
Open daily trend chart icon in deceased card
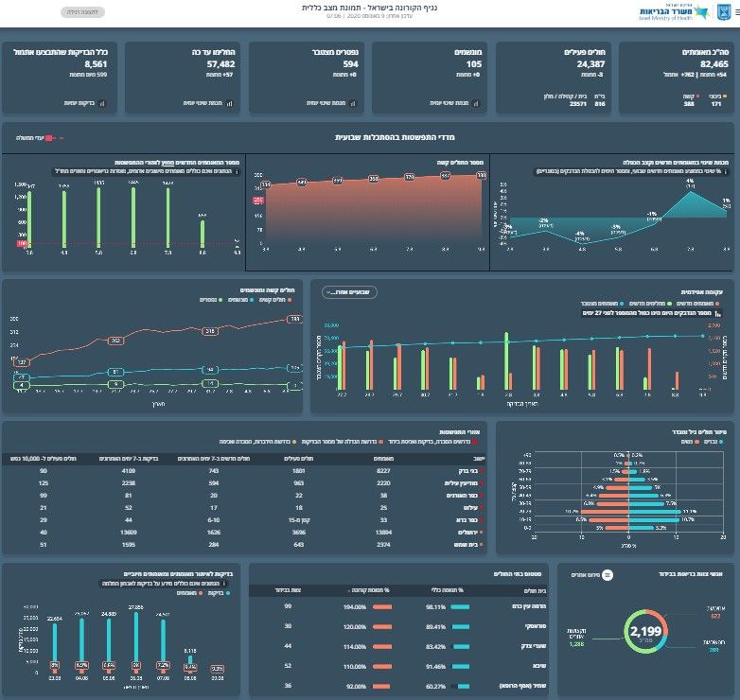click(353, 103)
